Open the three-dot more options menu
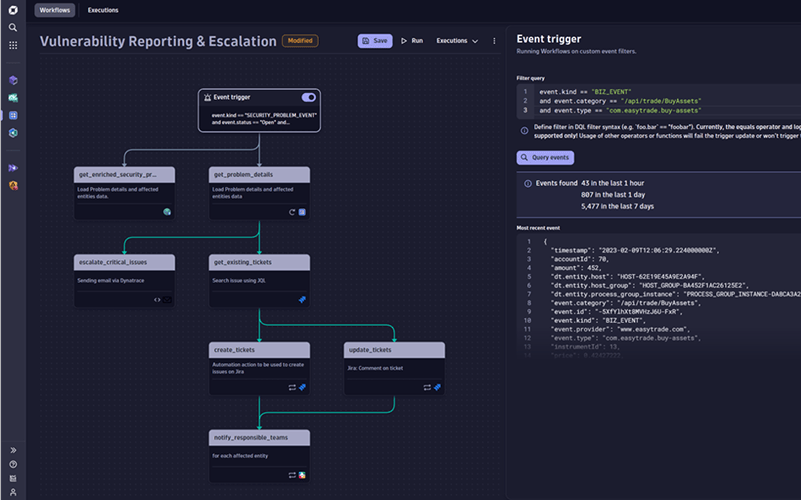 [494, 41]
